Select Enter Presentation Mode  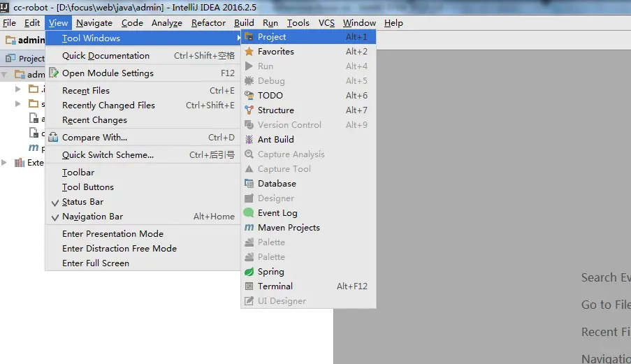click(143, 233)
